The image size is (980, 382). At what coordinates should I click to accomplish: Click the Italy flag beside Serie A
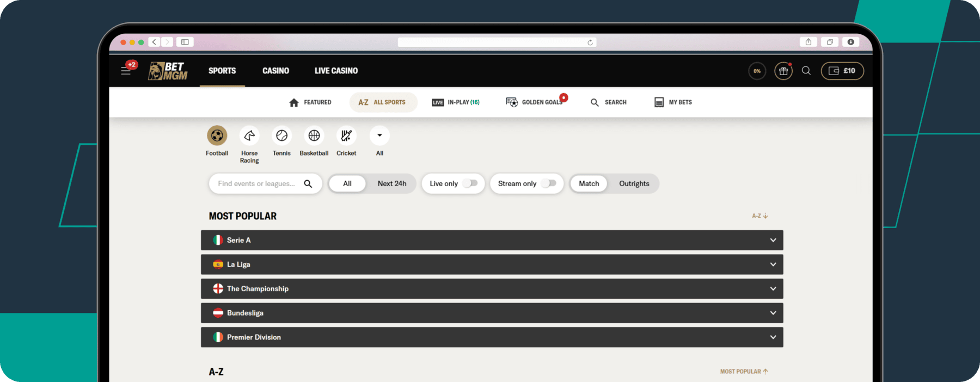point(218,240)
